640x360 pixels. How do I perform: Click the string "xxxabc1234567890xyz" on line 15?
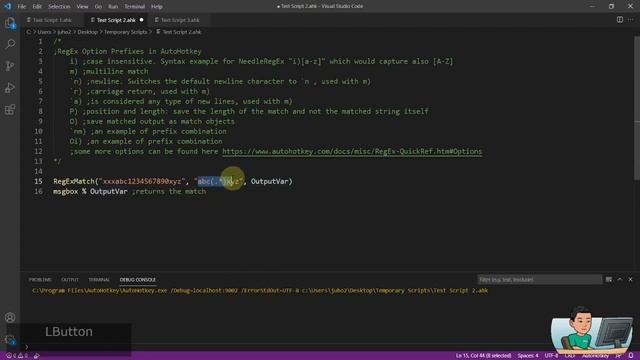pyautogui.click(x=142, y=181)
